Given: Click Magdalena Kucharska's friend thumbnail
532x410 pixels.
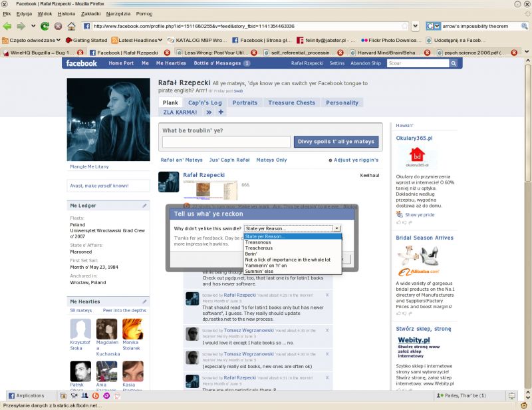Looking at the screenshot, I should 106,329.
